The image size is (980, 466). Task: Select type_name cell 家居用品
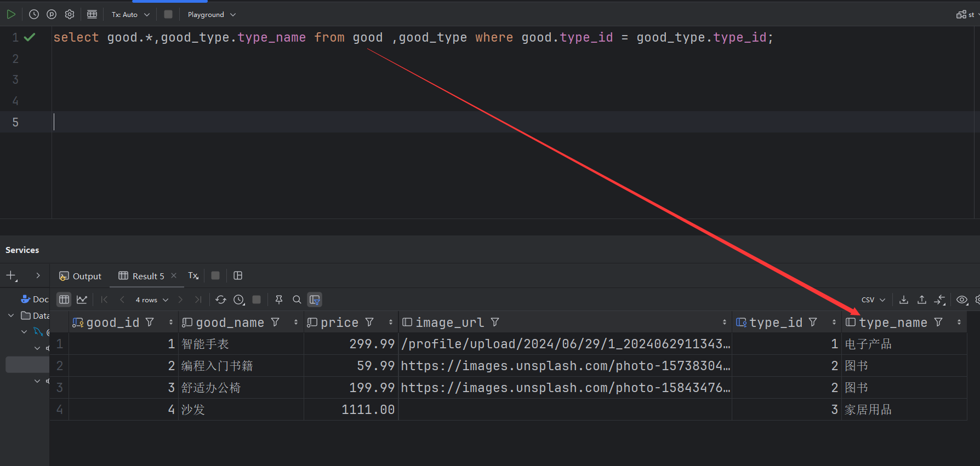(x=904, y=410)
